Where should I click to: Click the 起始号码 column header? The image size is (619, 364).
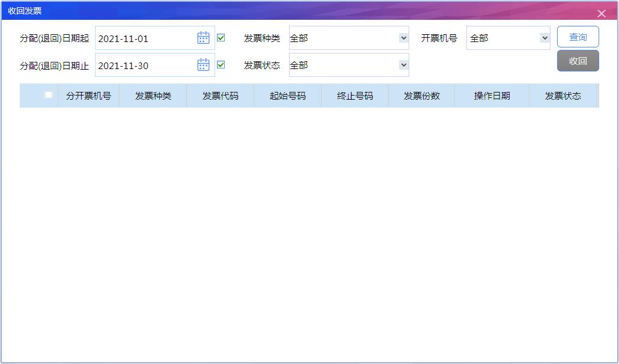pos(287,96)
